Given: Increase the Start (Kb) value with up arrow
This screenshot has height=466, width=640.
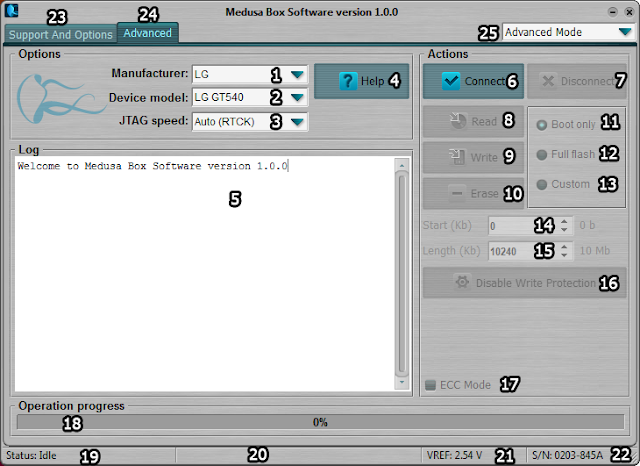Looking at the screenshot, I should coord(564,221).
